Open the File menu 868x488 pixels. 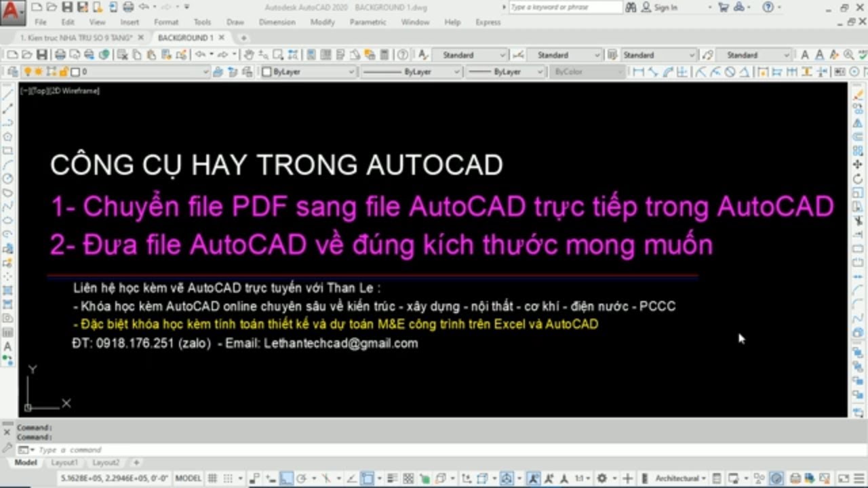[41, 22]
